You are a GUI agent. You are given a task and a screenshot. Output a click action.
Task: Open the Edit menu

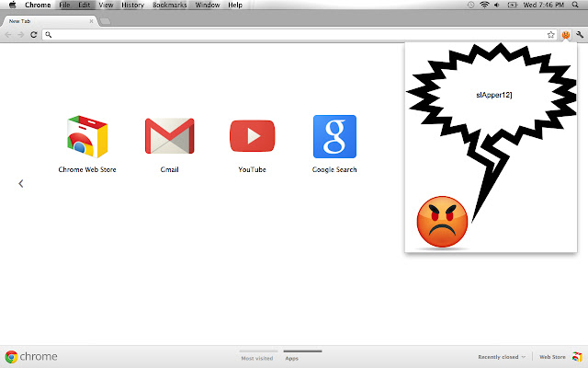(84, 5)
